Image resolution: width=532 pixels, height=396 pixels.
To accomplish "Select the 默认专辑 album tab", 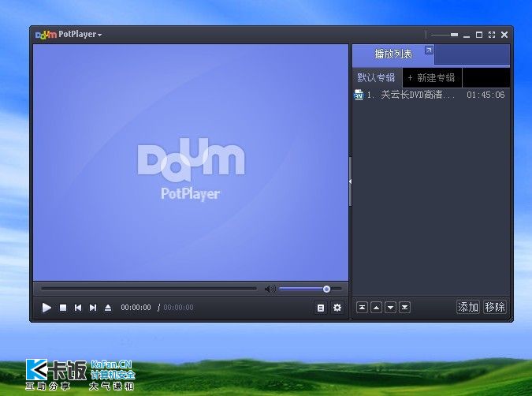I will click(377, 77).
